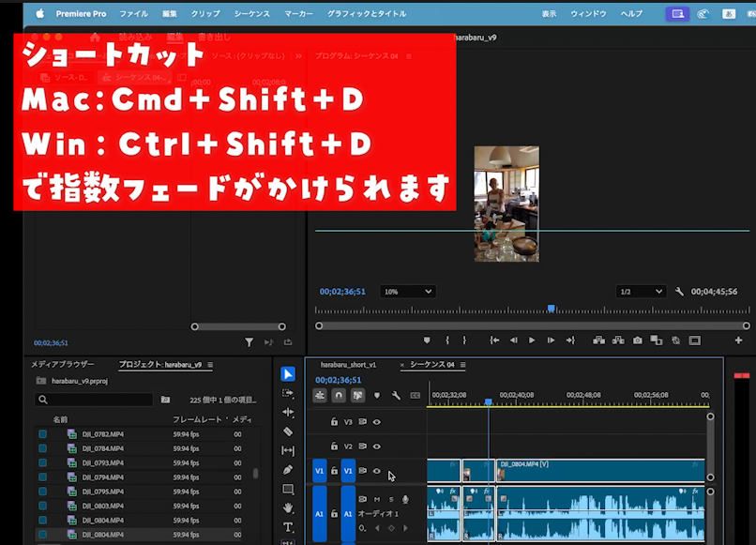Select the Pen tool in the tools panel

pyautogui.click(x=288, y=470)
